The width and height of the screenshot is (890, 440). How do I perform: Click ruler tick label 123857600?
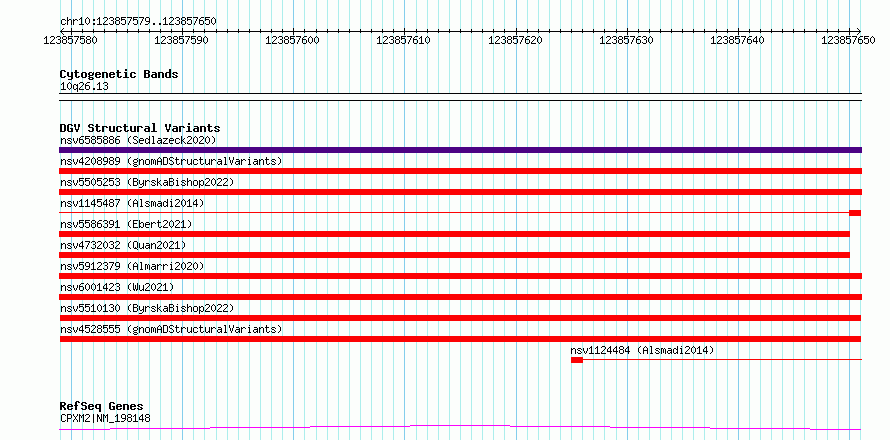click(x=293, y=40)
